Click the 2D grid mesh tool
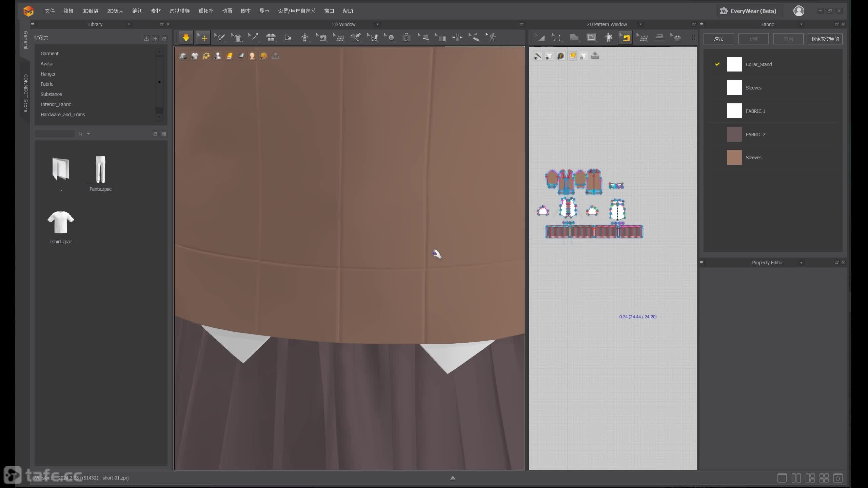 click(x=642, y=38)
